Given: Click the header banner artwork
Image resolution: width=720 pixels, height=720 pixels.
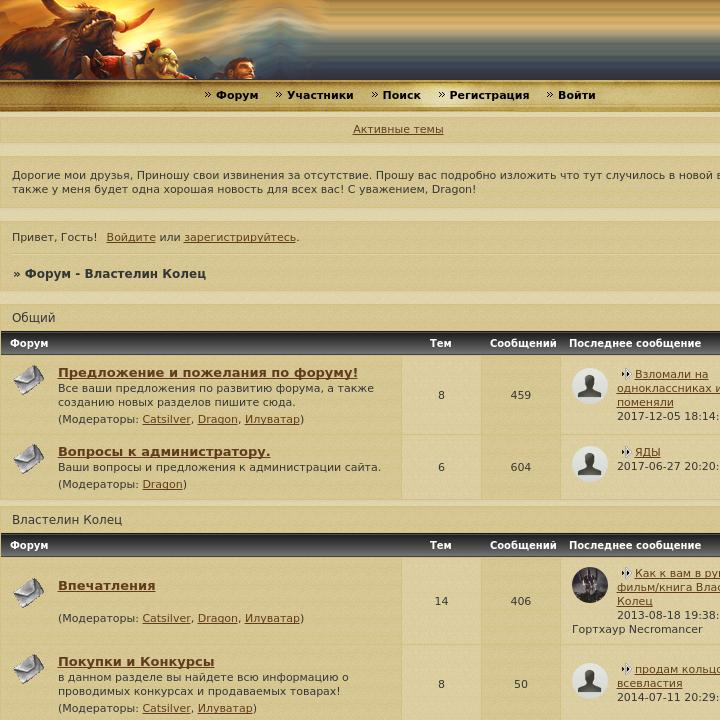Looking at the screenshot, I should [360, 40].
